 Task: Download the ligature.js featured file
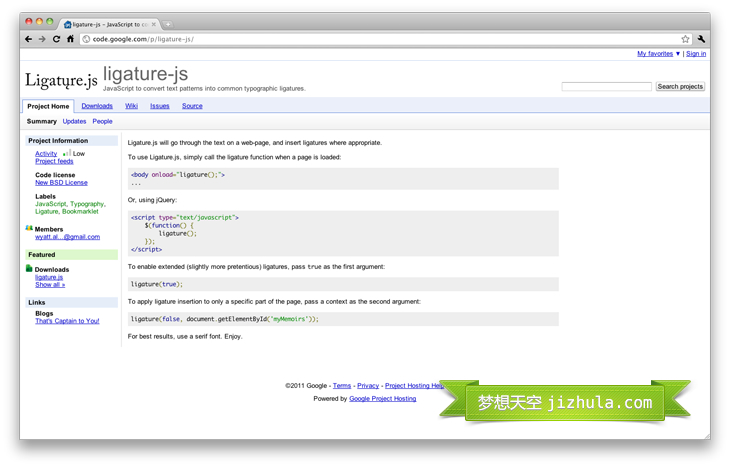(49, 277)
